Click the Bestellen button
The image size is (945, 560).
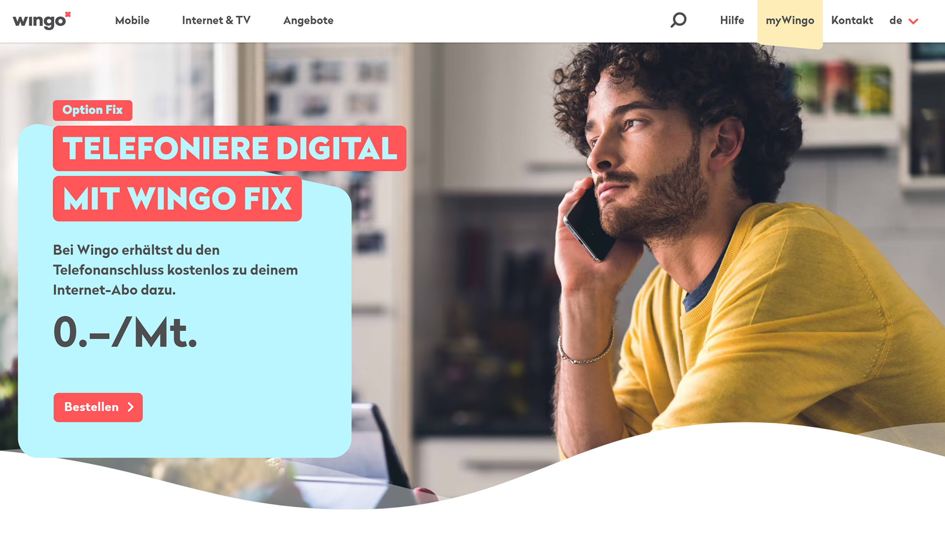coord(98,407)
